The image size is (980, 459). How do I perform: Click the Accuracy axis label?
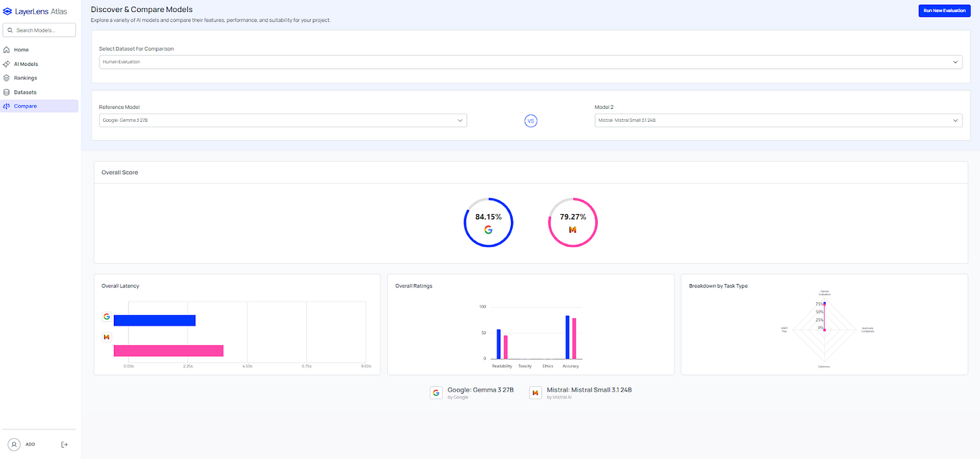pos(571,366)
